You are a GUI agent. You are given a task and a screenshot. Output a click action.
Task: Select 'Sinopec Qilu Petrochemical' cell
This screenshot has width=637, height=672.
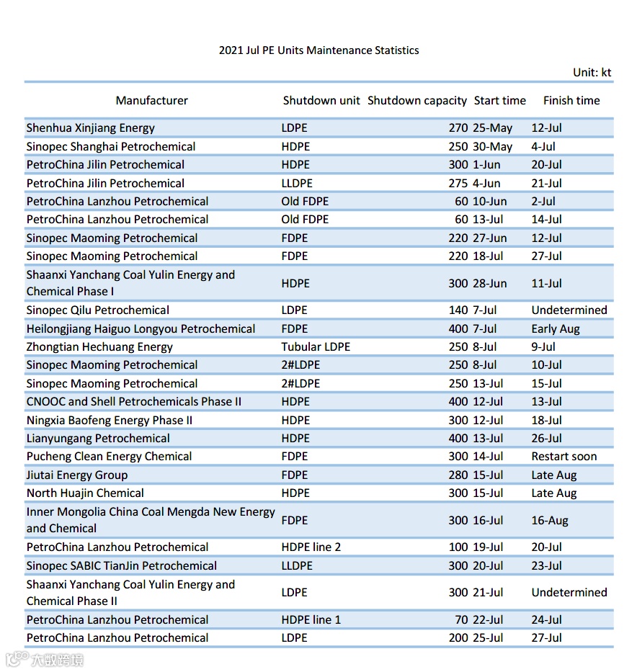[98, 310]
